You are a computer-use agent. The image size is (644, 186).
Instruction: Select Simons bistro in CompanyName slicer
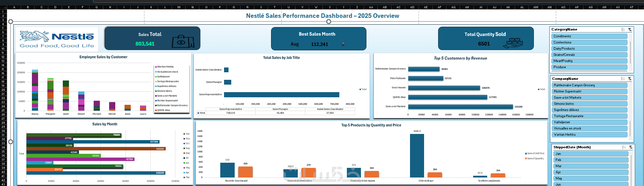(x=589, y=104)
